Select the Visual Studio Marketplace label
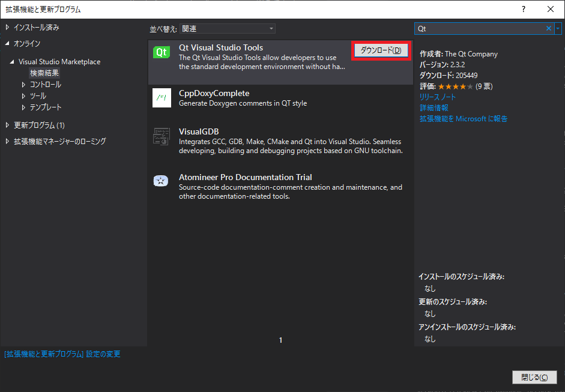Image resolution: width=565 pixels, height=392 pixels. tap(59, 62)
